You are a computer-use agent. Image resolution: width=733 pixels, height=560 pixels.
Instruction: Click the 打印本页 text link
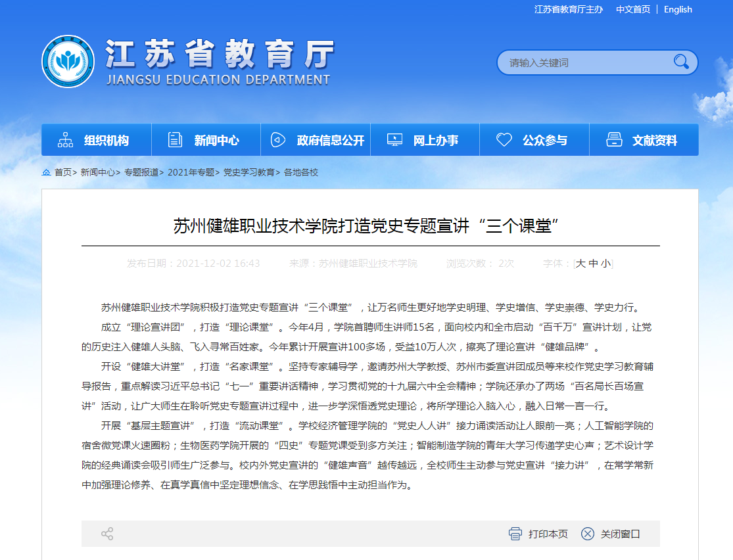pyautogui.click(x=548, y=534)
